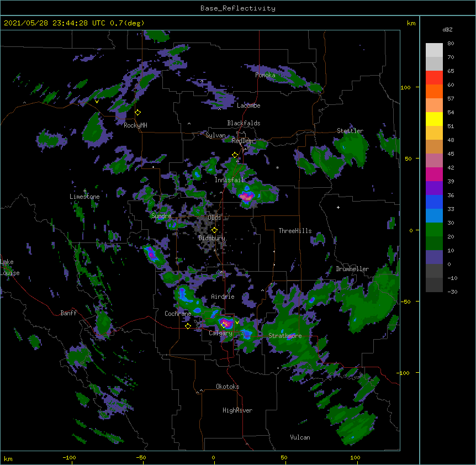Click the Blackfalds city label
This screenshot has height=465, width=476.
point(244,123)
